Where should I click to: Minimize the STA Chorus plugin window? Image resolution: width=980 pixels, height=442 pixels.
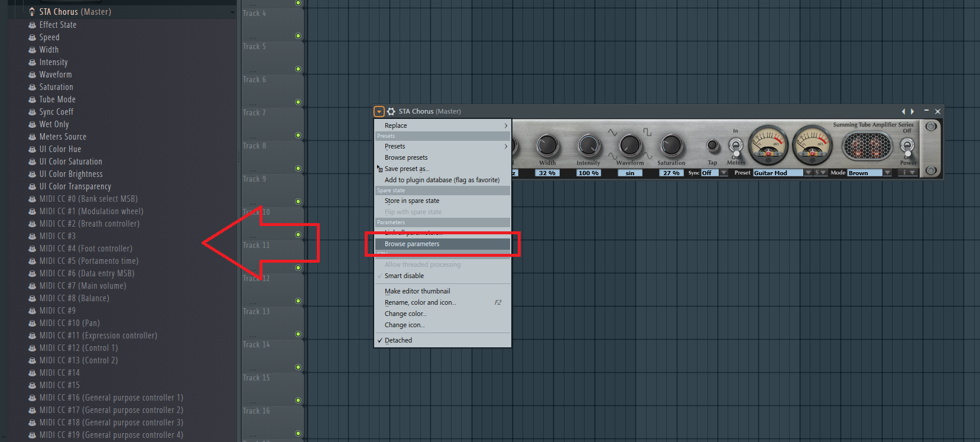click(x=926, y=111)
